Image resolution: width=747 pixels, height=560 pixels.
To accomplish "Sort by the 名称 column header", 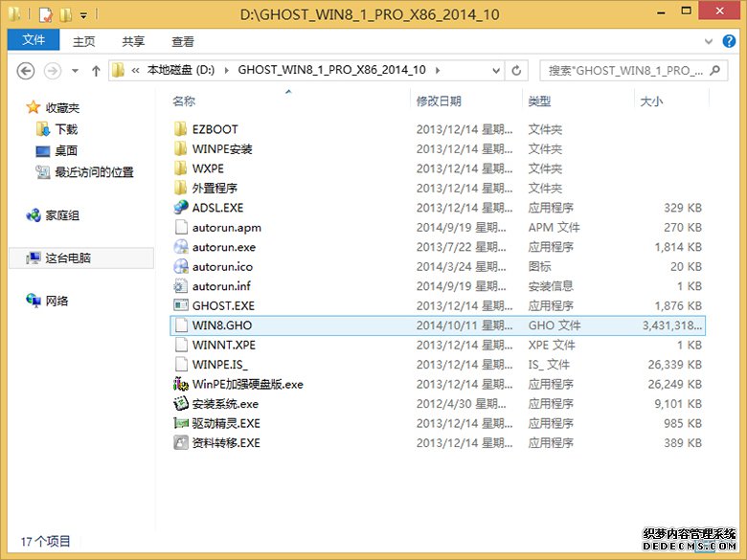I will click(184, 101).
